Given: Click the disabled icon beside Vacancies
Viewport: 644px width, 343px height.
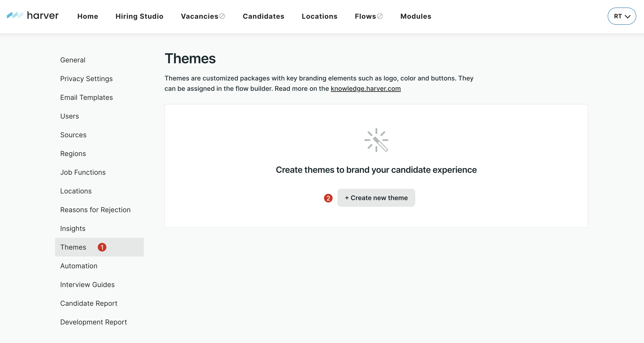Looking at the screenshot, I should [222, 16].
